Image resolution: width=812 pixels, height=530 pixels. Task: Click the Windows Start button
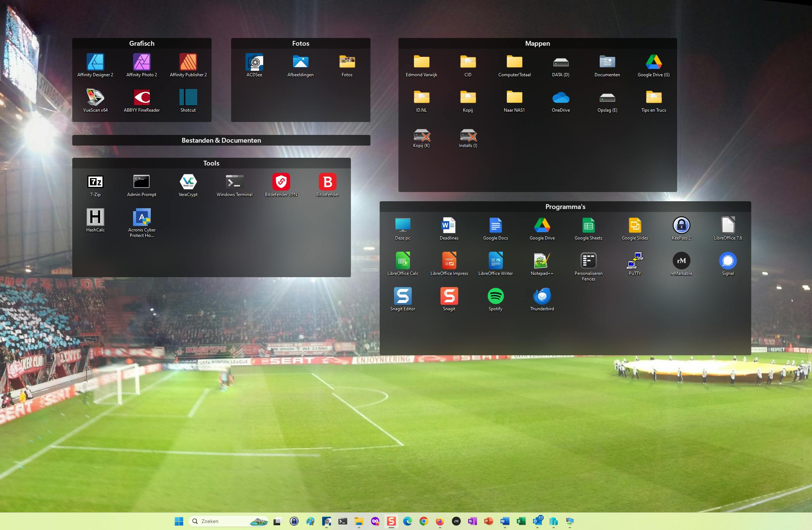[x=179, y=521]
